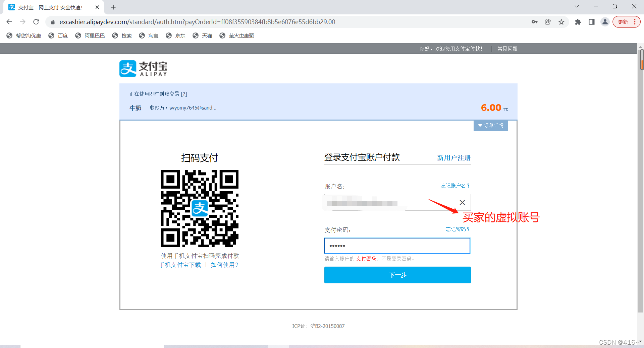Click the browser back arrow

pyautogui.click(x=9, y=22)
